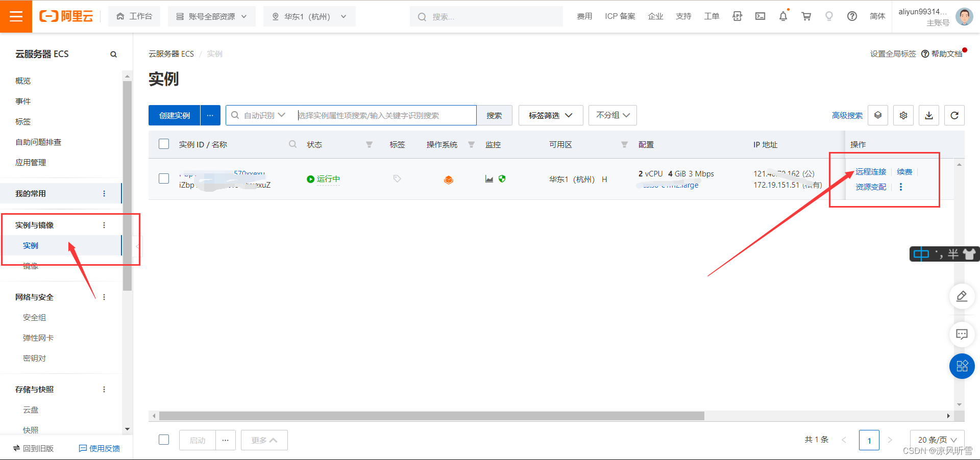The image size is (980, 460).
Task: Export instance list via download icon
Action: [x=929, y=115]
